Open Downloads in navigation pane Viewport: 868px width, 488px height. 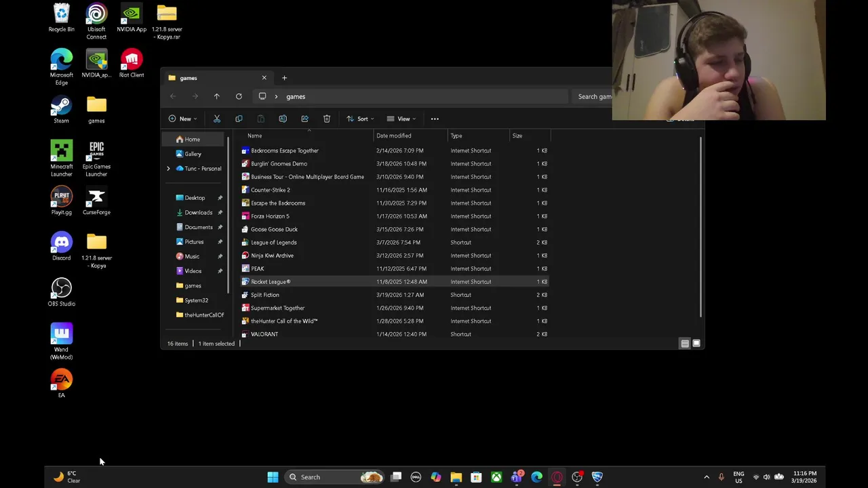coord(198,212)
